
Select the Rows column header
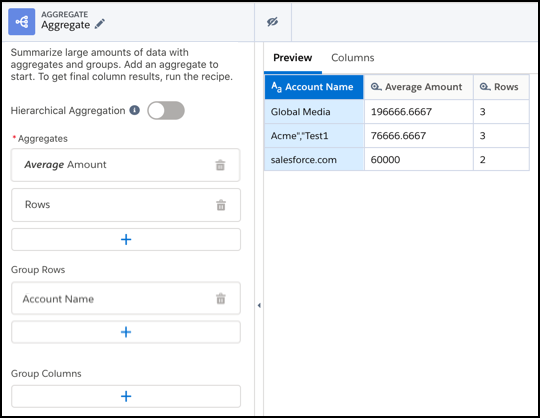point(501,87)
